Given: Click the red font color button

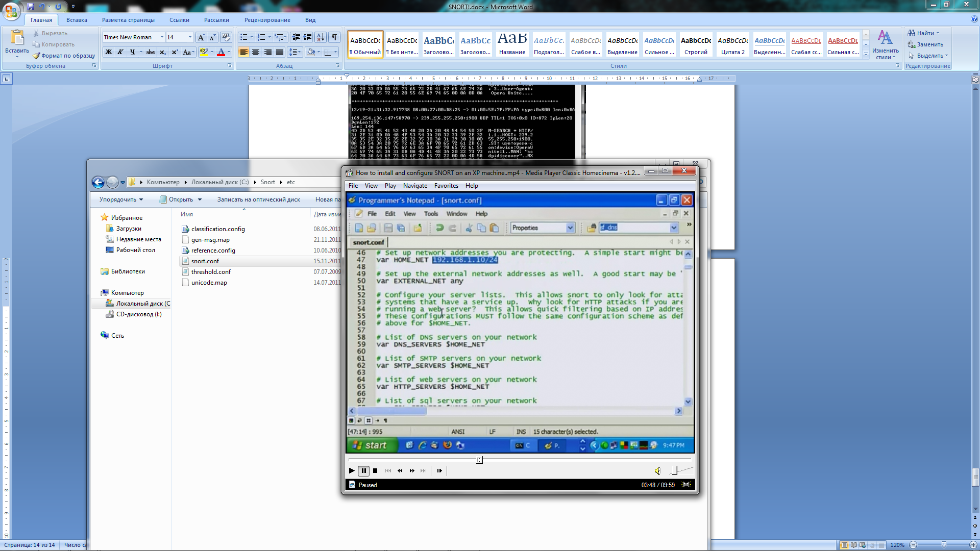Looking at the screenshot, I should click(x=221, y=52).
